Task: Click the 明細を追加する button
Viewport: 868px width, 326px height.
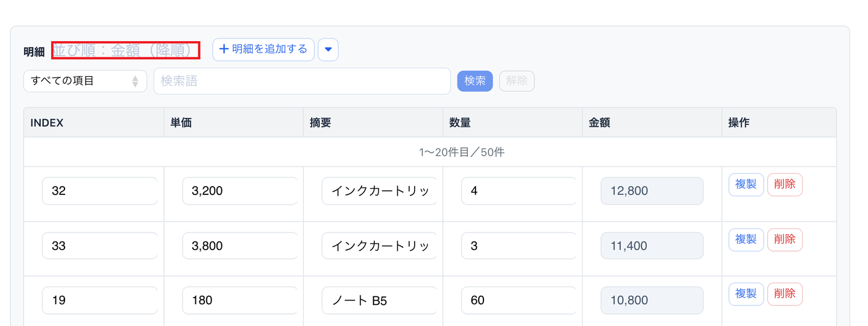Action: [x=263, y=50]
